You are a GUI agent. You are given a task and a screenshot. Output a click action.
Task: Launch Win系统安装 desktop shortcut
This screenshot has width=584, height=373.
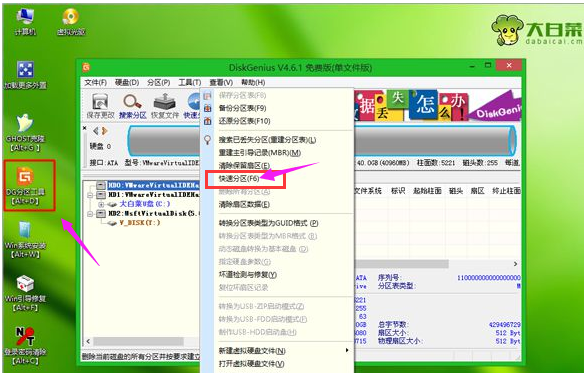(25, 239)
